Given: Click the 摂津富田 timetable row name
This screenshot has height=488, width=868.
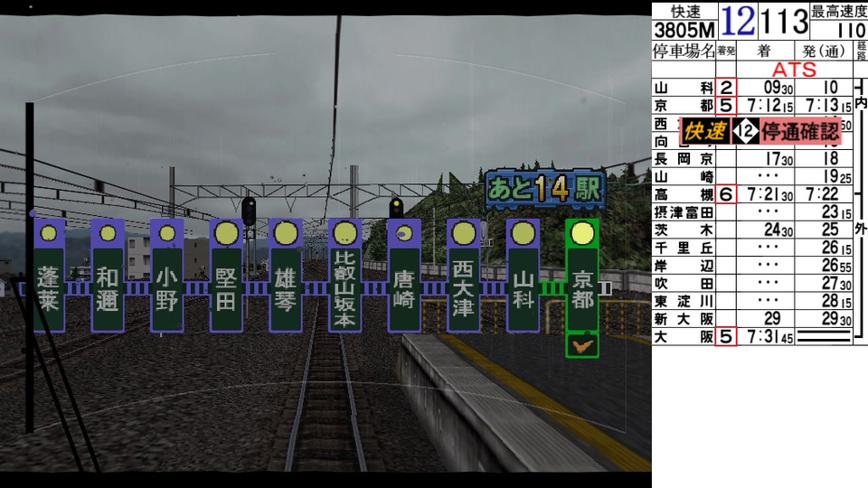Looking at the screenshot, I should click(x=684, y=212).
